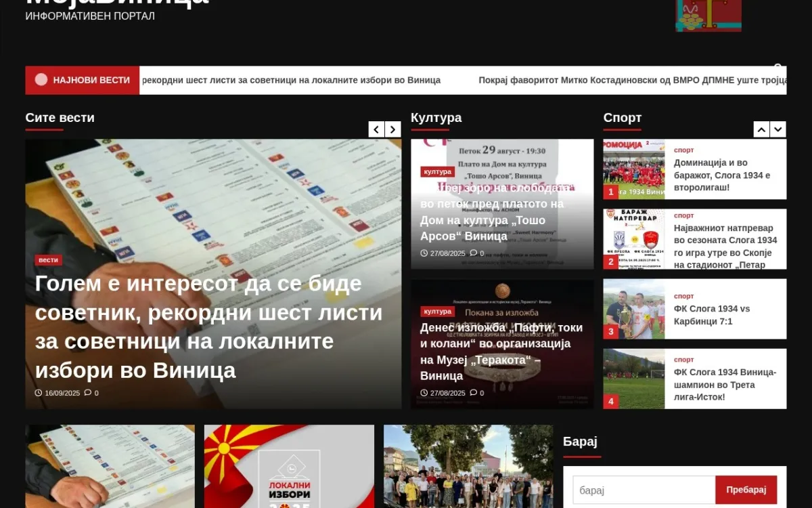The width and height of the screenshot is (812, 508).
Task: Click the Култура section heading
Action: (x=436, y=118)
